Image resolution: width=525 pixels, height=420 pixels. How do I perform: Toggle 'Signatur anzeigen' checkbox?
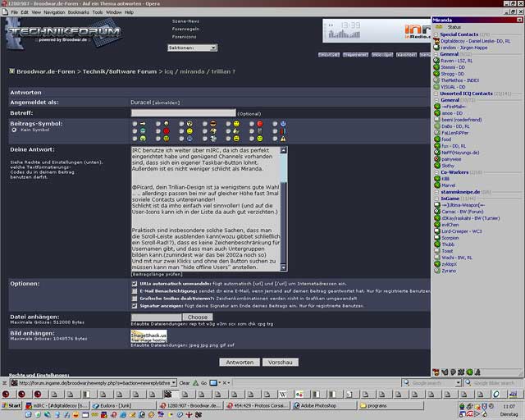click(x=135, y=306)
